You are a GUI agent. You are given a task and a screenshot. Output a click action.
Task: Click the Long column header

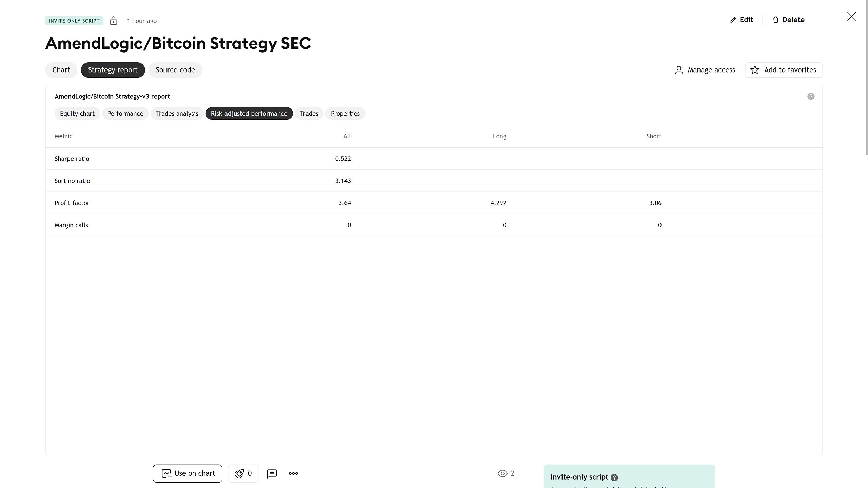coord(499,136)
